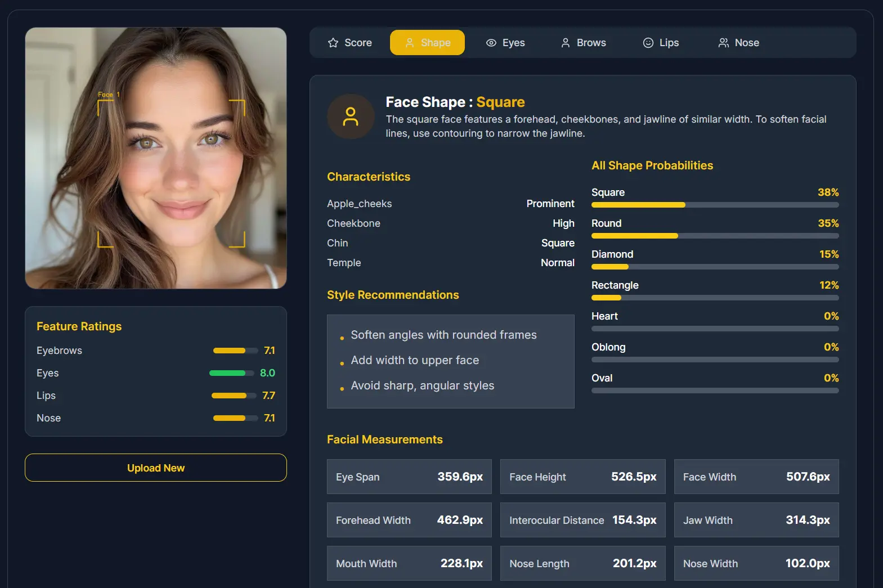Click the Face Height measurement card
The height and width of the screenshot is (588, 883).
point(582,477)
